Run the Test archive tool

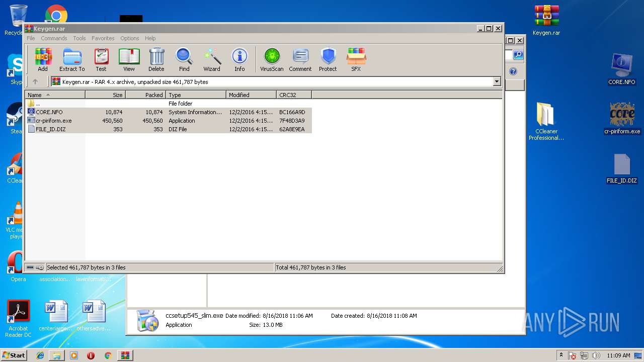101,60
